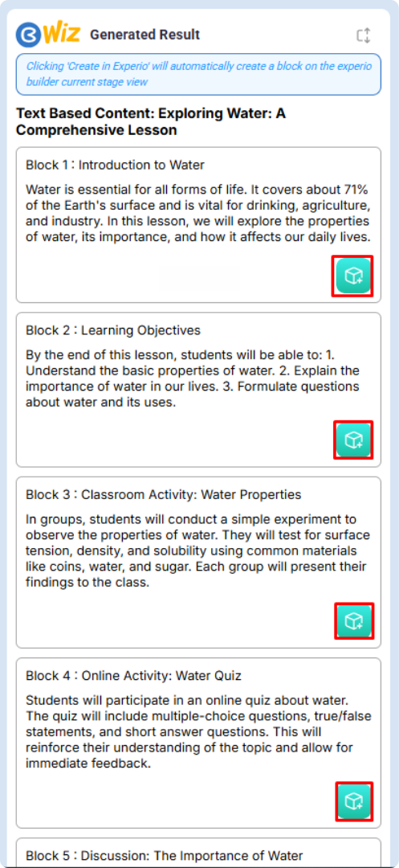Screen dimensions: 399x868
Task: Select the Generated Result header title
Action: tap(145, 35)
